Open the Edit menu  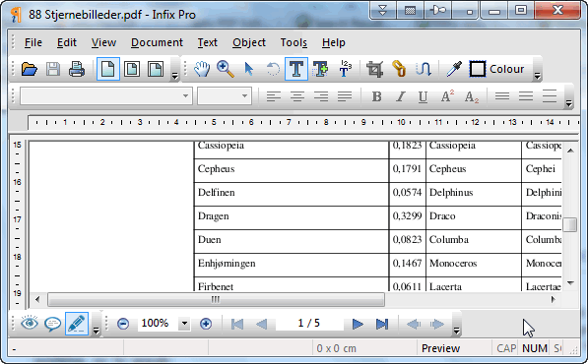(67, 42)
